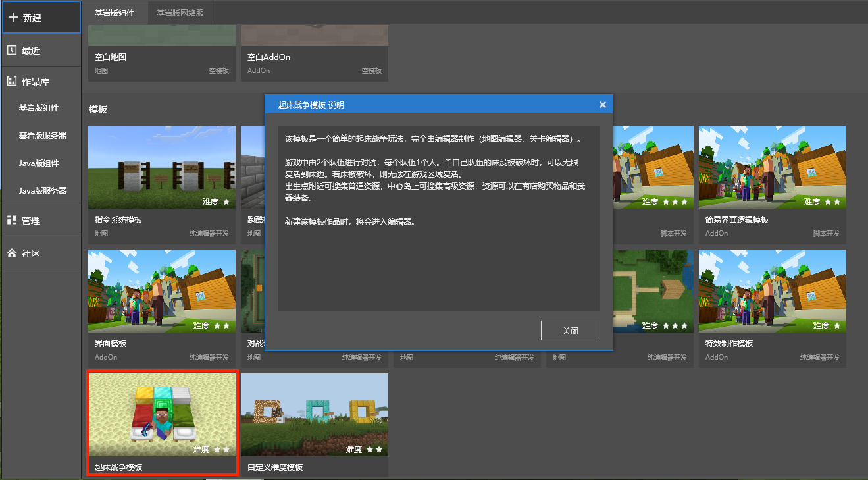
Task: Click the 简易界面逻辑模板 title text
Action: pos(737,220)
